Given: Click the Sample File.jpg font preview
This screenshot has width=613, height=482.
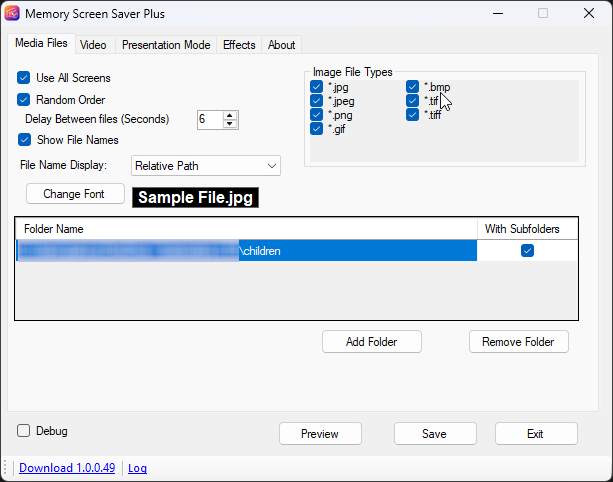Looking at the screenshot, I should click(x=195, y=197).
